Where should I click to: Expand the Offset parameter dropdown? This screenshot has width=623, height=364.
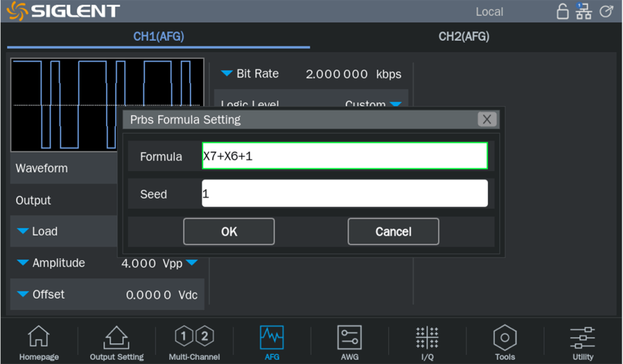(x=23, y=295)
